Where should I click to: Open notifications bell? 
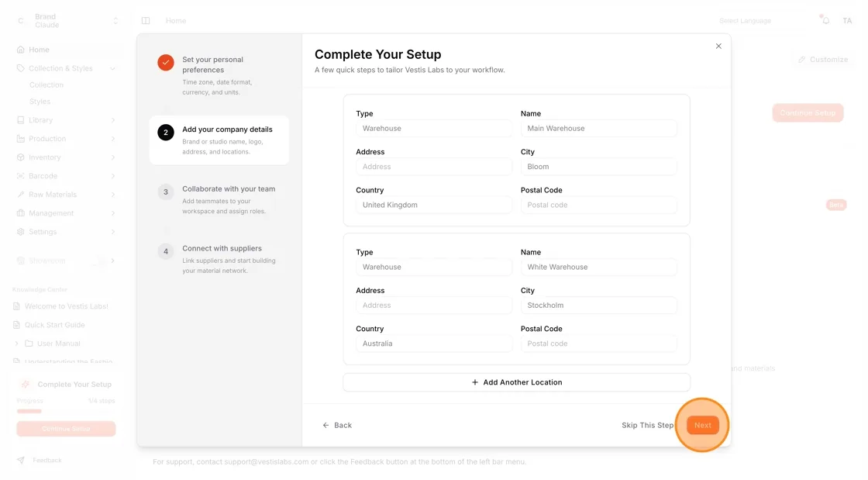point(825,21)
